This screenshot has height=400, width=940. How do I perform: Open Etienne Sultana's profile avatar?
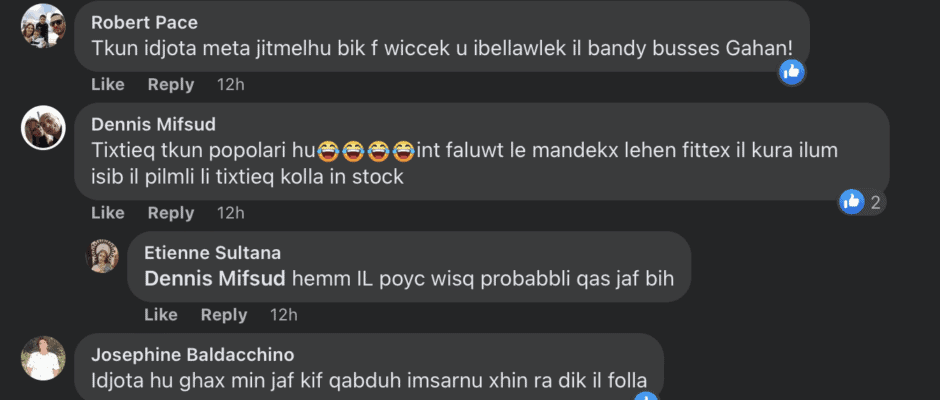tap(102, 256)
